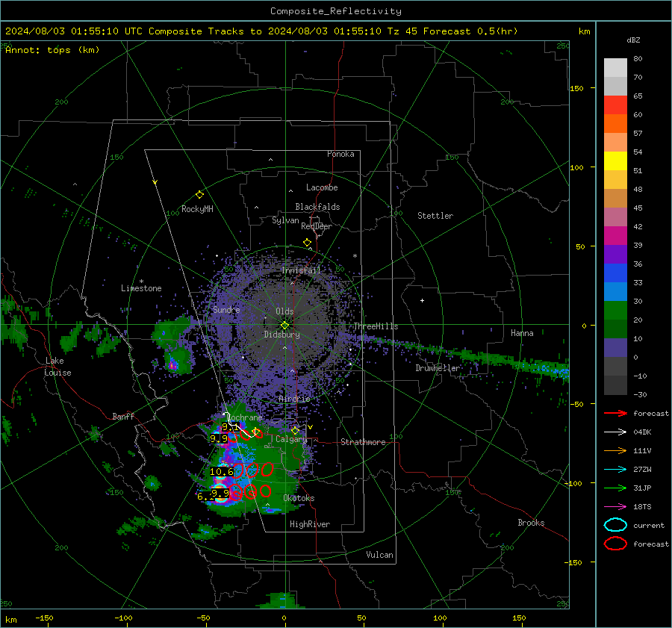Click the Sylvan label
This screenshot has width=672, height=628.
[x=285, y=220]
